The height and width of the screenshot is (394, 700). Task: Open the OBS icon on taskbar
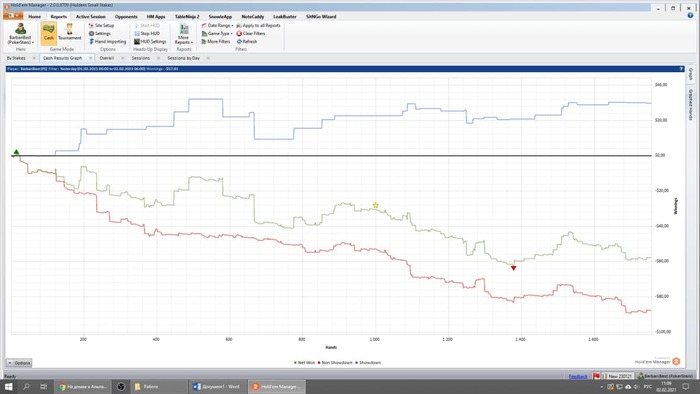121,386
